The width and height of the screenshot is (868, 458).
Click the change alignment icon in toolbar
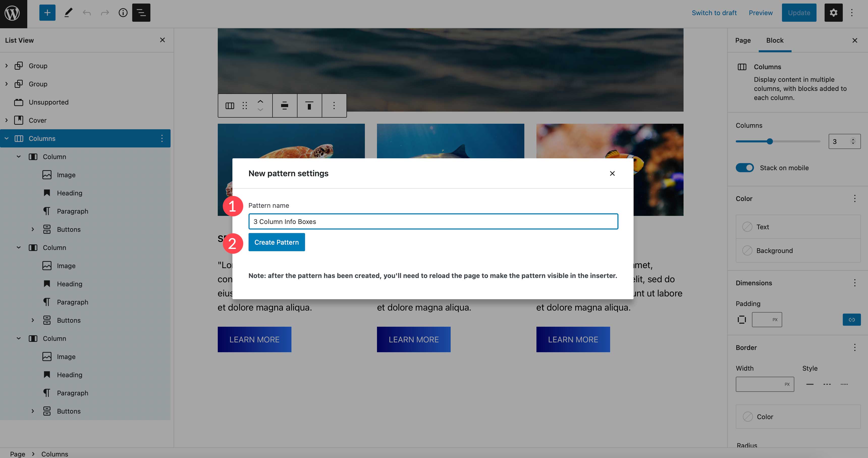(x=285, y=105)
